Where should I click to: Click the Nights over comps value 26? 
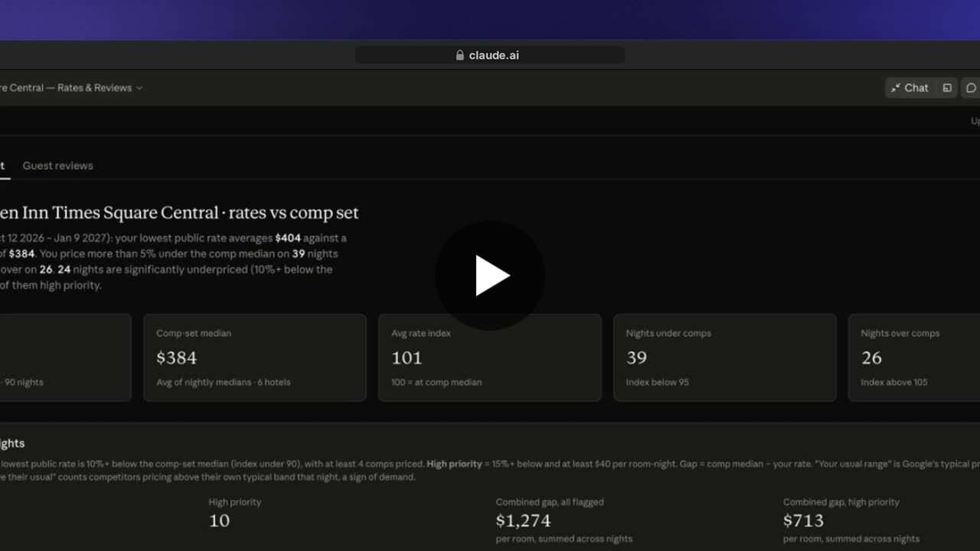[x=871, y=357]
